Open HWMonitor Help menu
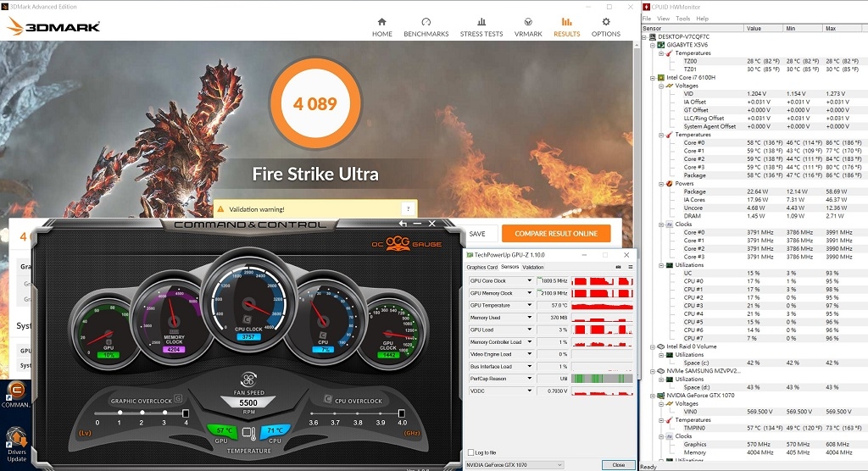Viewport: 868px width, 471px height. [x=702, y=19]
